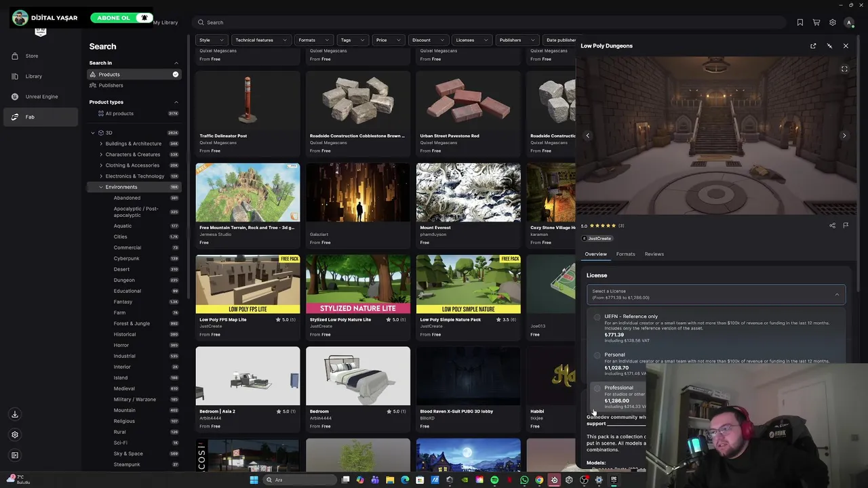Open the Traffic Delineator Post thumbnail

pyautogui.click(x=248, y=101)
